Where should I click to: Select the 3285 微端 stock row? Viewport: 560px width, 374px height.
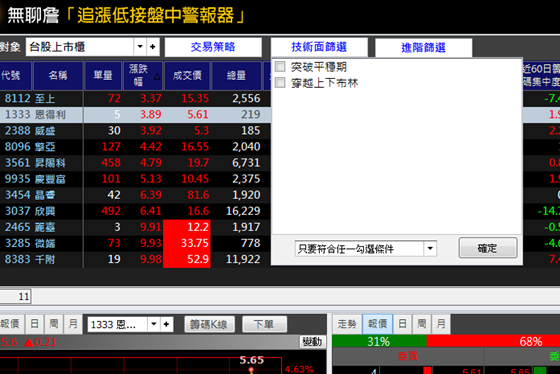(x=135, y=243)
